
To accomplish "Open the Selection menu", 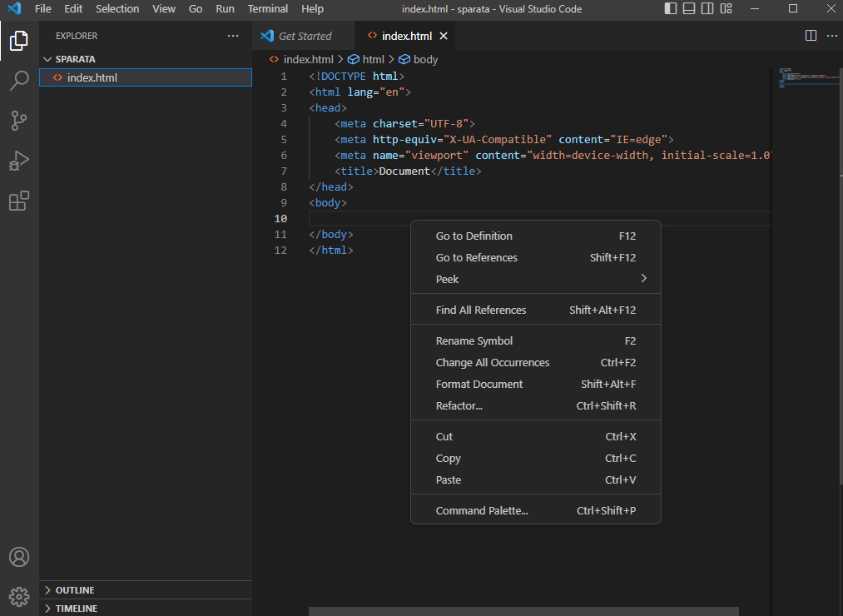I will (117, 8).
